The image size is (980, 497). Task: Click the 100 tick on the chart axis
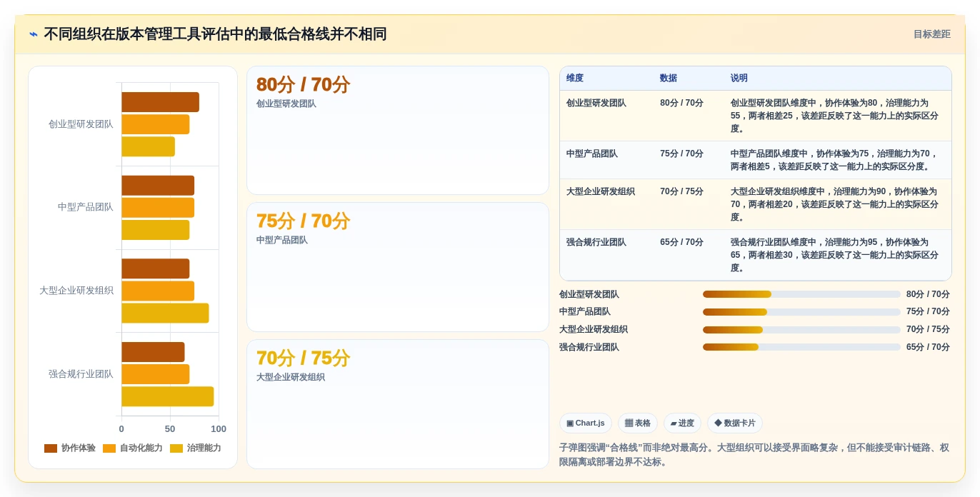point(219,429)
